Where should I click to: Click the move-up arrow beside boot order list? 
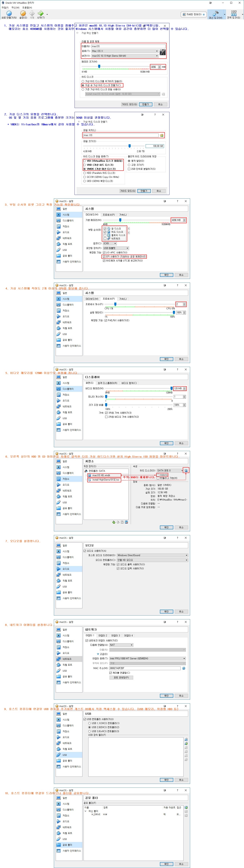click(x=128, y=228)
